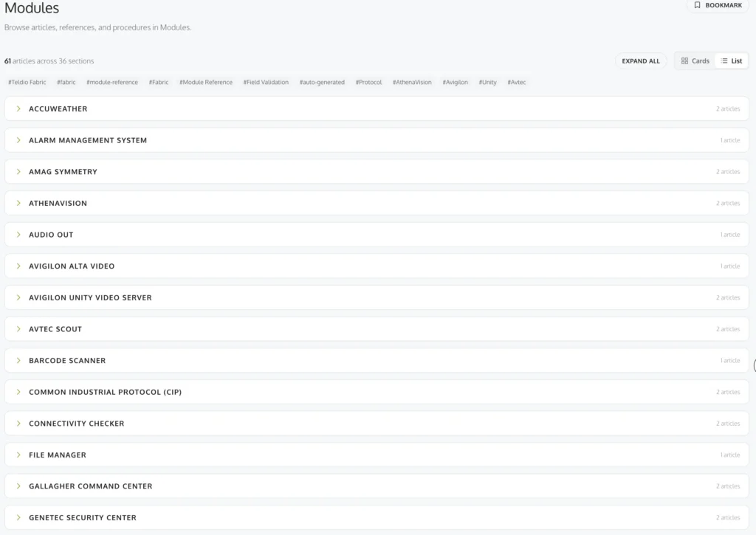Expand Gallagher Command Center chevron
Screen dimensions: 756x535
[x=18, y=486]
